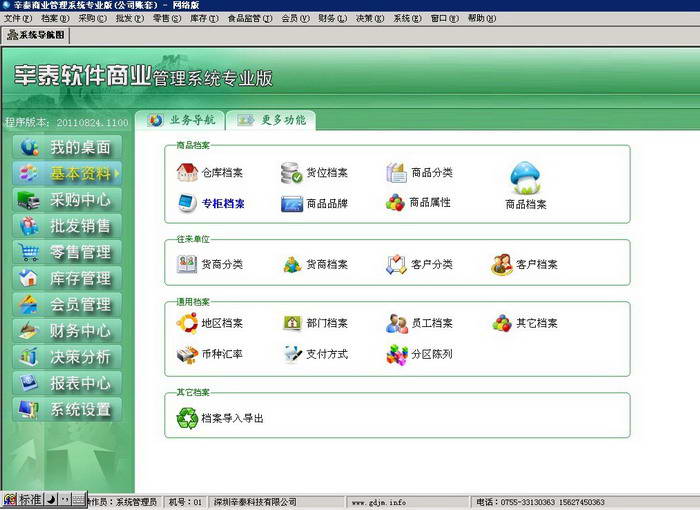The width and height of the screenshot is (700, 510).
Task: Open 货位档案 database icon
Action: pos(292,173)
